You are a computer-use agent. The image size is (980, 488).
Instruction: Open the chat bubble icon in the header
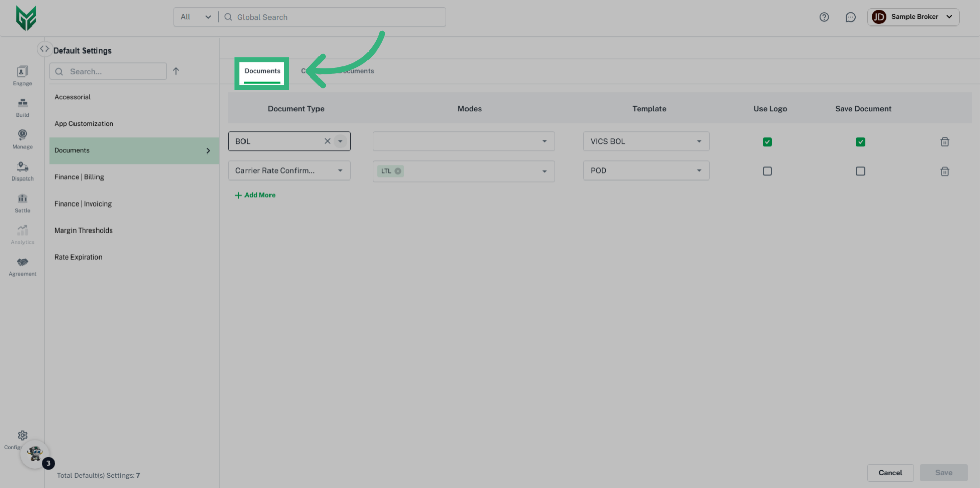(x=850, y=17)
